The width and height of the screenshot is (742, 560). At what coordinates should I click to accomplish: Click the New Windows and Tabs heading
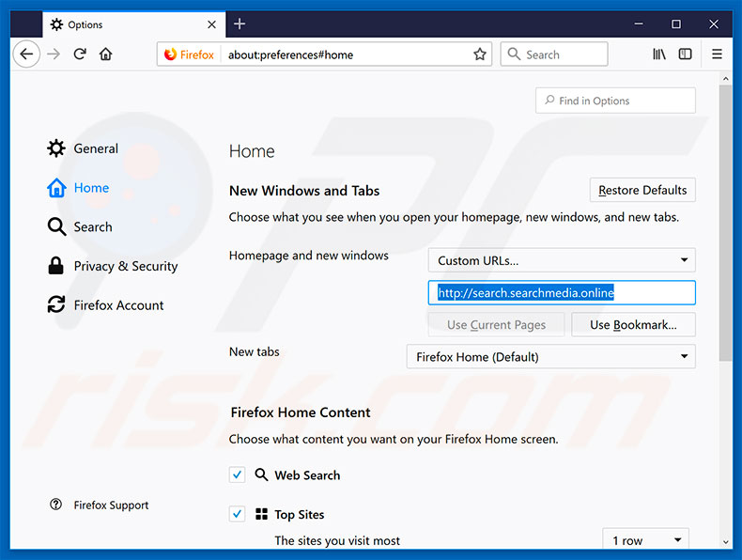(304, 191)
